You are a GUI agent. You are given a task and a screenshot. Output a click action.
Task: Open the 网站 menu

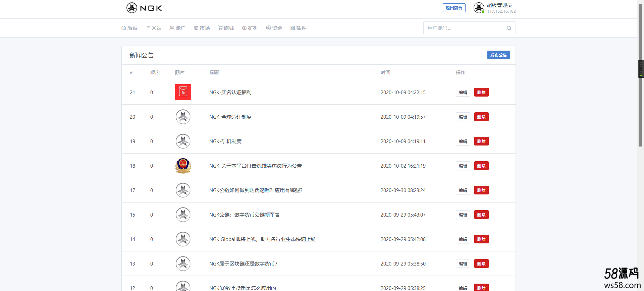pos(154,28)
